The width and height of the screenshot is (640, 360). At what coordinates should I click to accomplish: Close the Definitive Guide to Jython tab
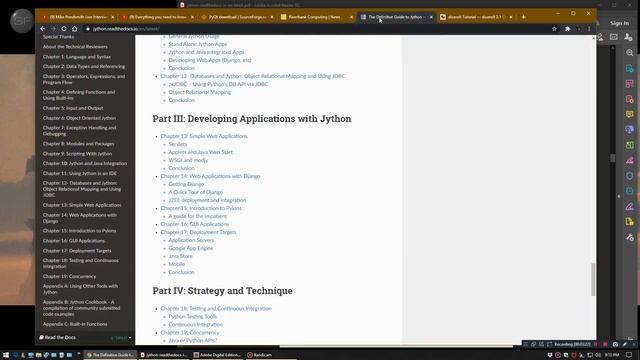click(x=431, y=17)
